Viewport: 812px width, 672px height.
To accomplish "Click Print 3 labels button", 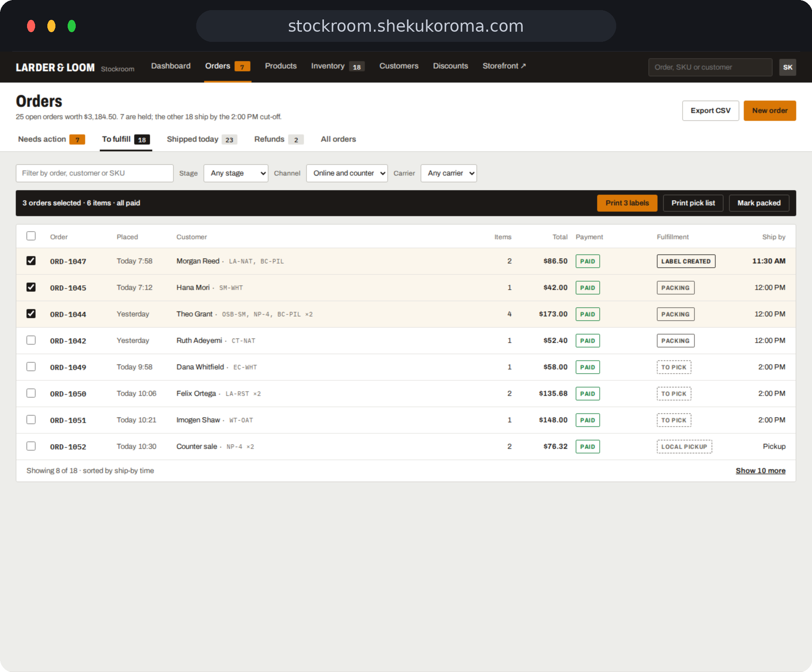I will tap(627, 203).
